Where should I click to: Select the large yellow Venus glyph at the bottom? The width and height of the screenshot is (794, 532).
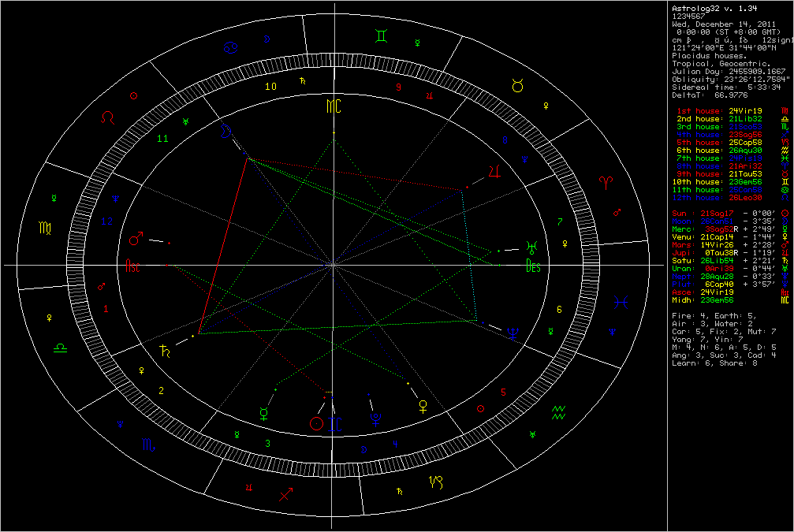pyautogui.click(x=423, y=407)
